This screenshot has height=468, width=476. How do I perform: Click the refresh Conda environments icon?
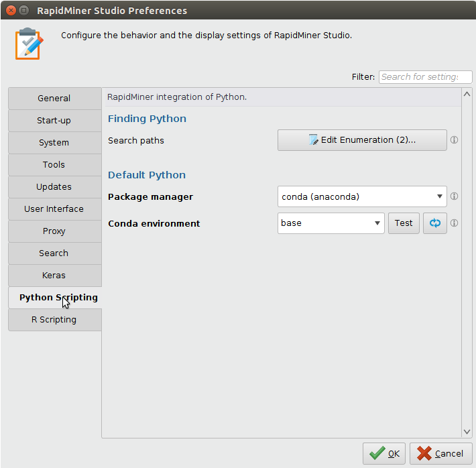tap(435, 223)
